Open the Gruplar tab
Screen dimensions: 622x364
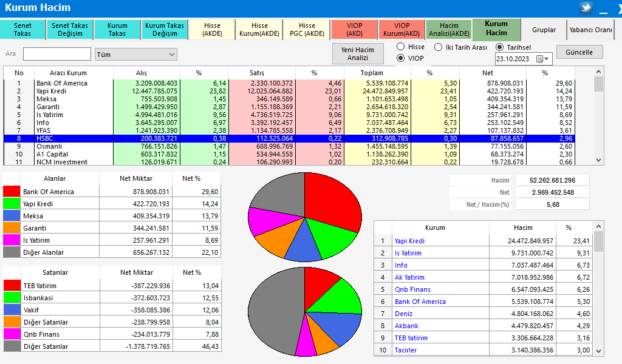[544, 30]
